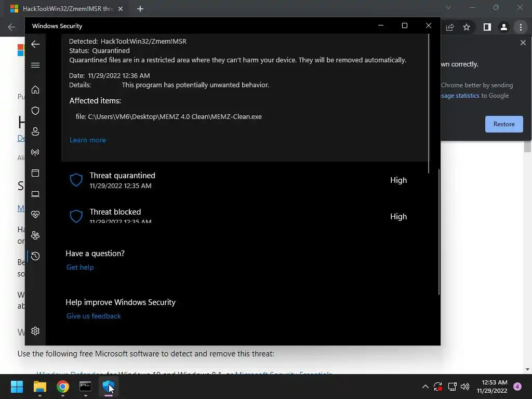Go back in Windows Security
The height and width of the screenshot is (399, 532).
(35, 44)
